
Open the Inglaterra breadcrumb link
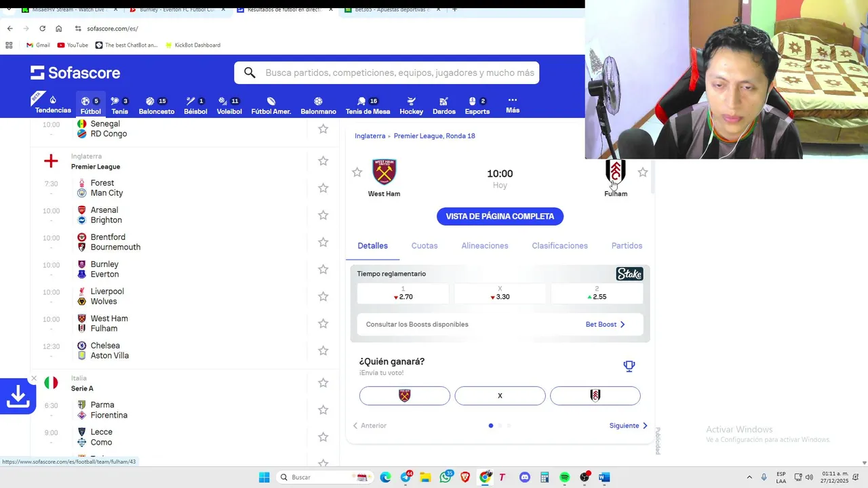click(370, 136)
